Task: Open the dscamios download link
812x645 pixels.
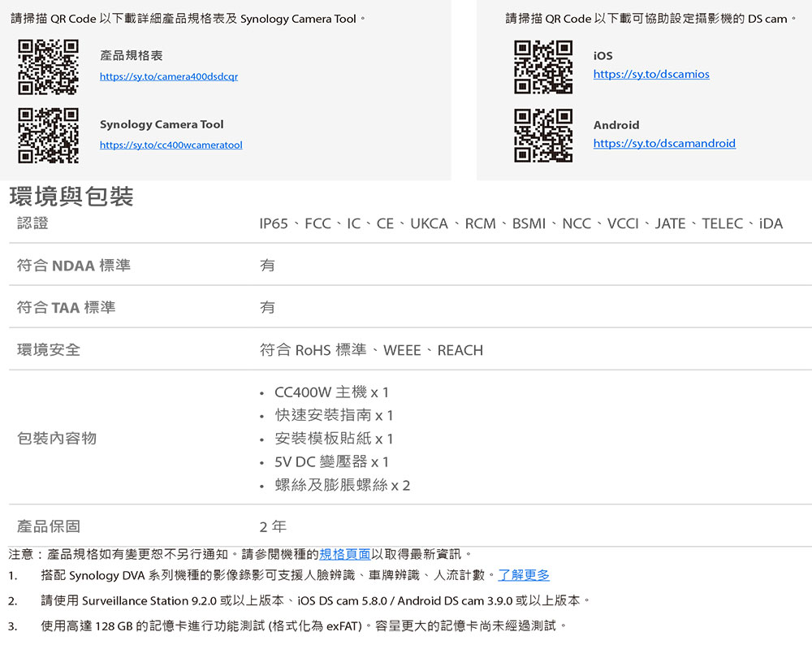Action: (651, 74)
